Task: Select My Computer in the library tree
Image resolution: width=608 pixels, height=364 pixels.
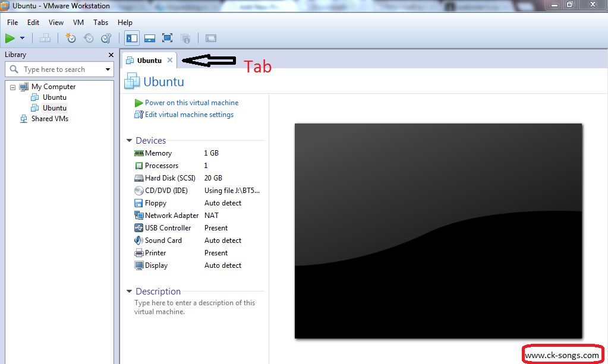Action: point(53,87)
